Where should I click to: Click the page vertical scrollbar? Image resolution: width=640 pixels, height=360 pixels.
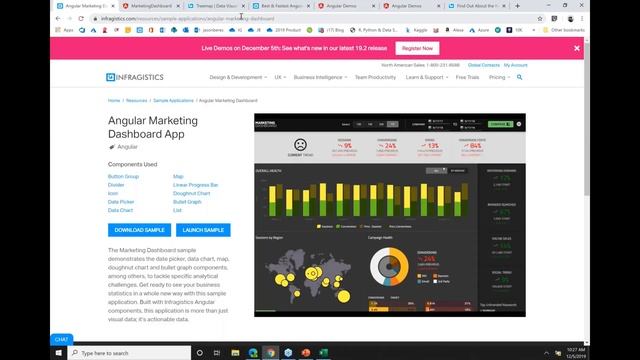(587, 118)
